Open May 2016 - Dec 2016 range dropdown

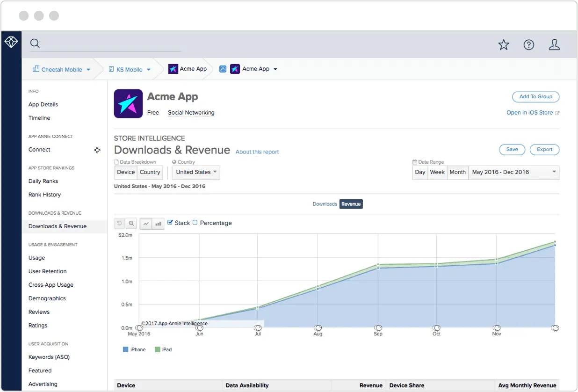click(513, 172)
